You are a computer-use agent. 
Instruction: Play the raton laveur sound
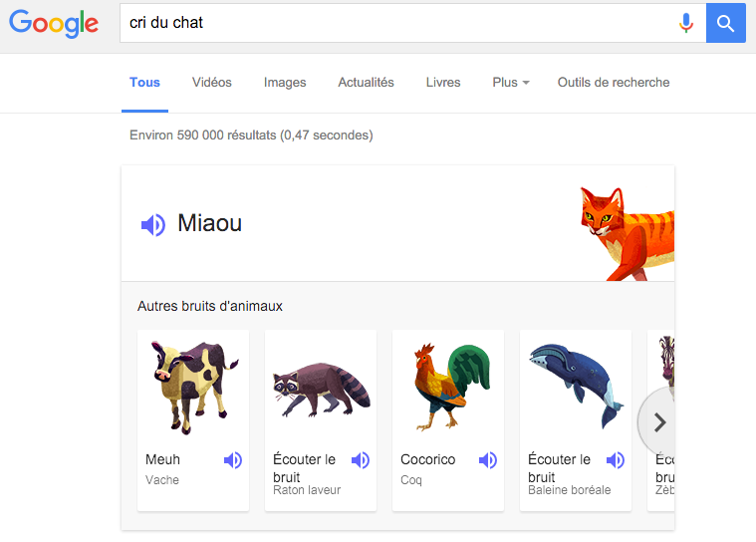361,460
